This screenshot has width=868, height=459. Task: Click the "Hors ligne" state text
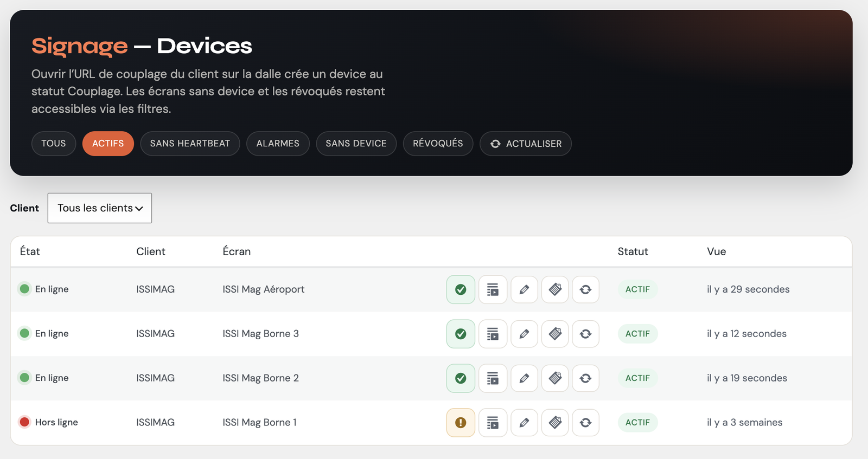point(56,423)
